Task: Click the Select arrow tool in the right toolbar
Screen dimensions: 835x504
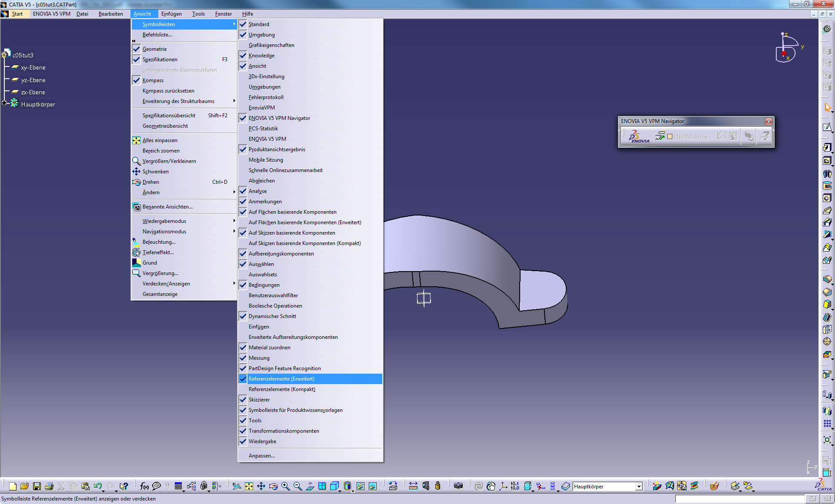Action: coord(827,107)
